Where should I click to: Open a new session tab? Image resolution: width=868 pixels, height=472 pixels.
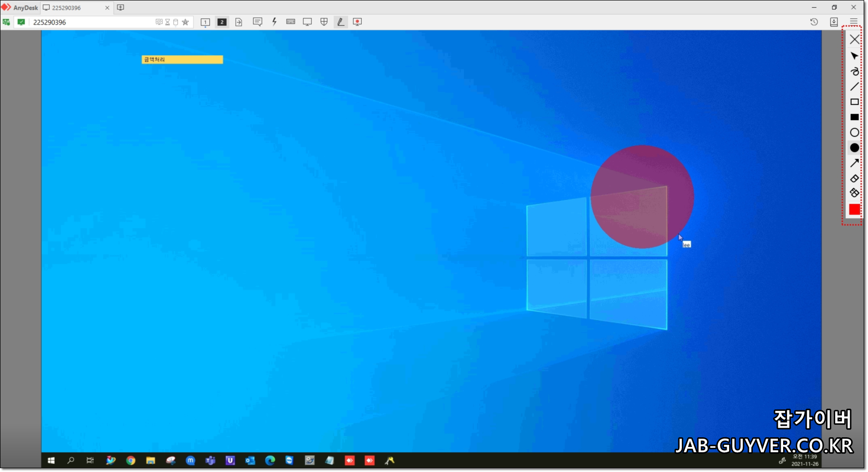pyautogui.click(x=121, y=8)
